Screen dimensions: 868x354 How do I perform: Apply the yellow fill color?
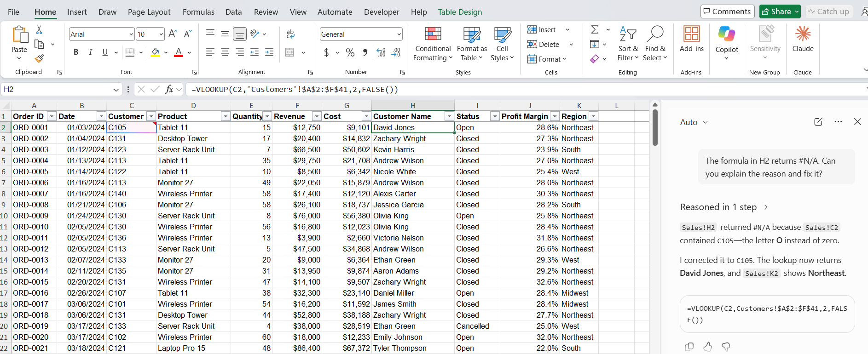[x=156, y=52]
